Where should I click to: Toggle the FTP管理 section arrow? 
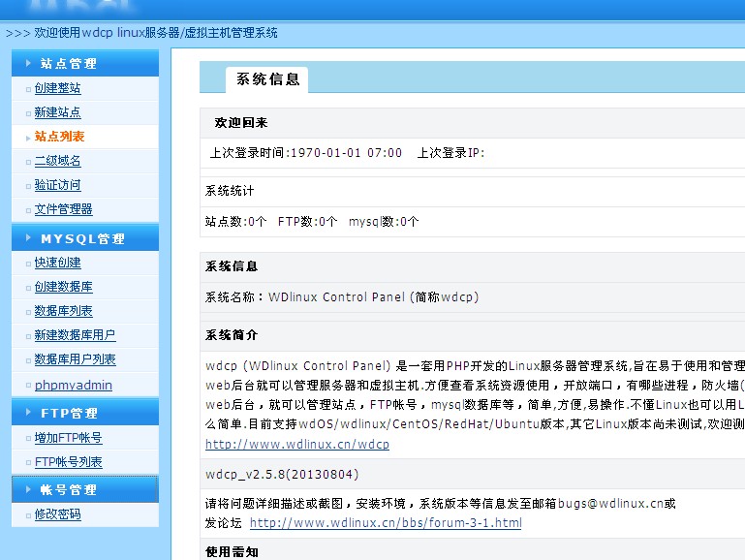tap(28, 414)
